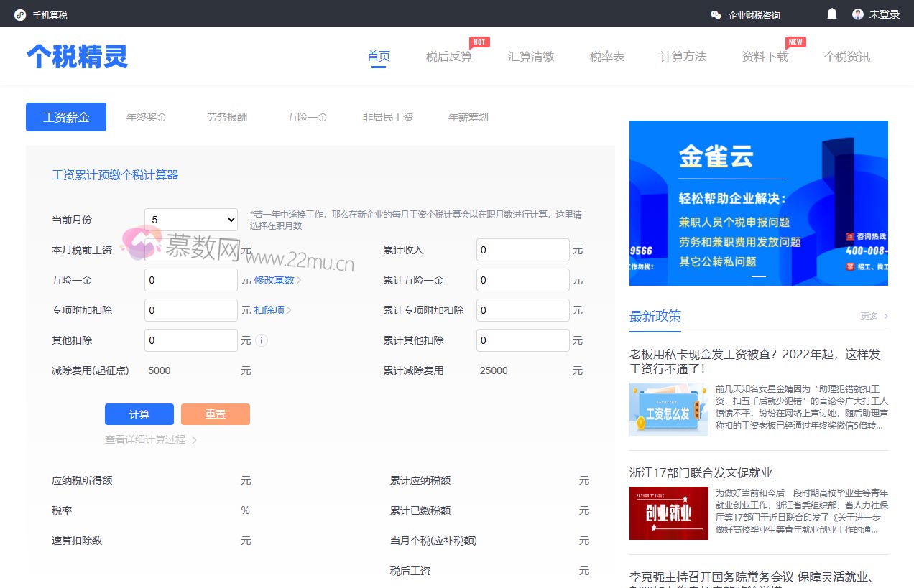
Task: Open the 汇算清缴 menu item
Action: [x=531, y=57]
